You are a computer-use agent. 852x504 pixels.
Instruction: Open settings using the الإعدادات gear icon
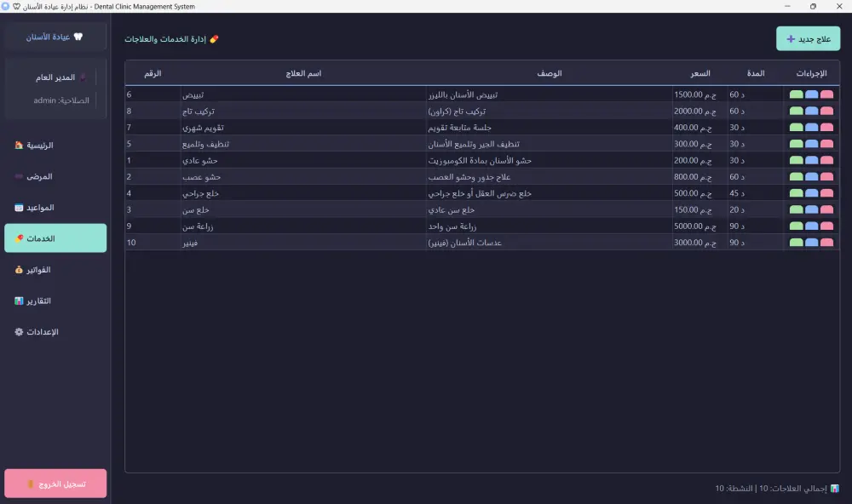pos(19,332)
